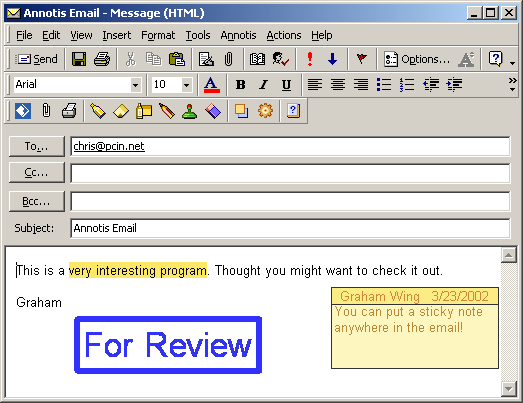Screen dimensions: 523x403
Task: Open Annotis settings gear icon
Action: (x=265, y=111)
